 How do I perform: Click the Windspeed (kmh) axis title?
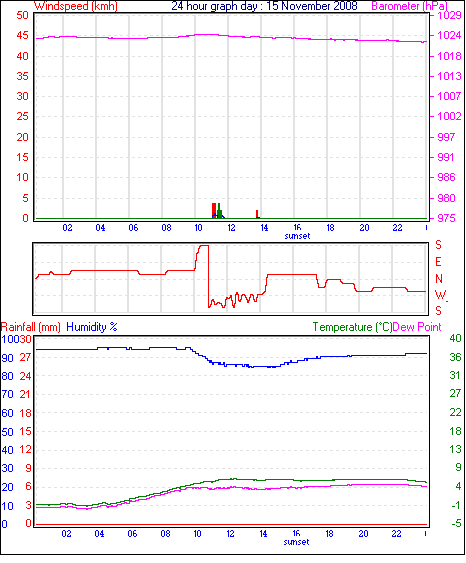click(x=76, y=6)
